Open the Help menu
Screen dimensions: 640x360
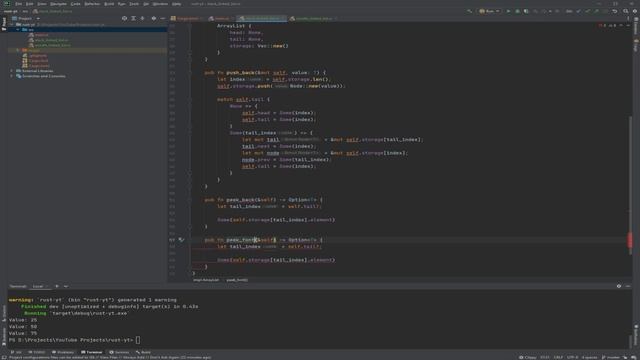pos(176,4)
